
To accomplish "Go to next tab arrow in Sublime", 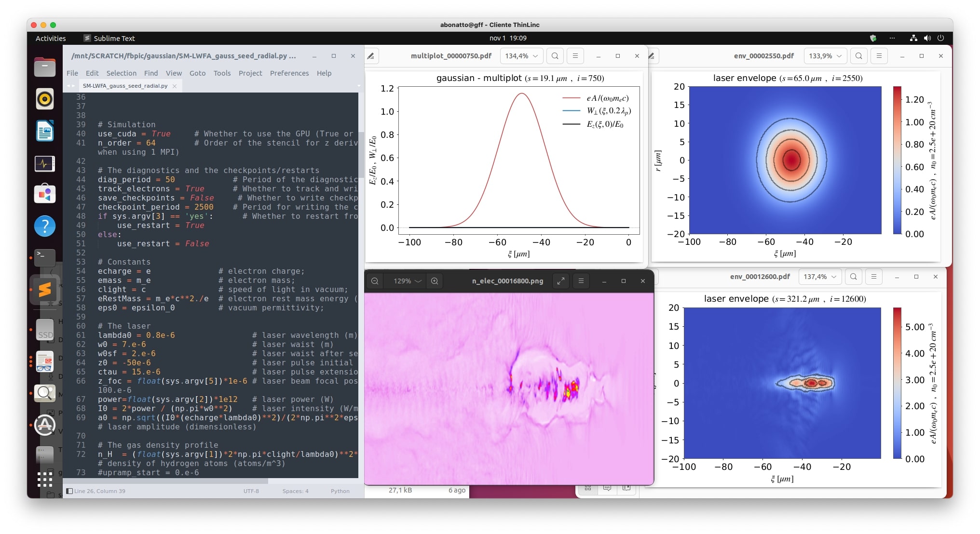I will [74, 86].
